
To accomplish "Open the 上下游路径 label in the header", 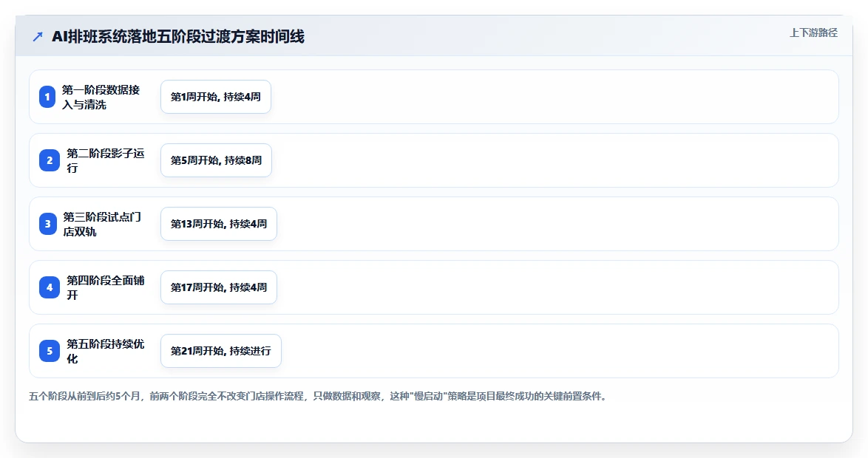I will point(813,33).
